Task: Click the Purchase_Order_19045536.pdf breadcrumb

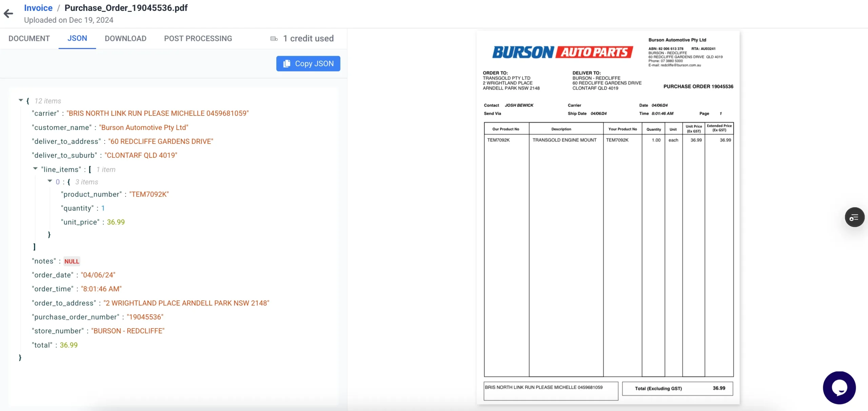Action: [x=126, y=7]
